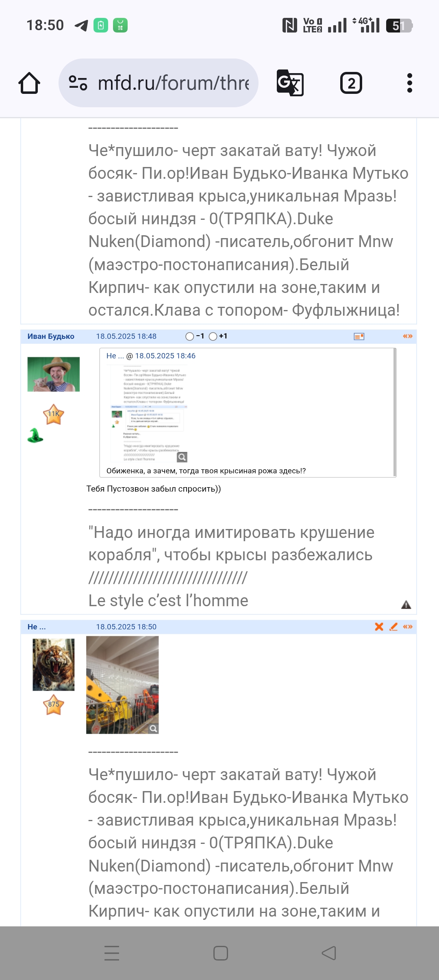Viewport: 439px width, 980px height.
Task: Open site settings icon in address bar
Action: pos(78,83)
